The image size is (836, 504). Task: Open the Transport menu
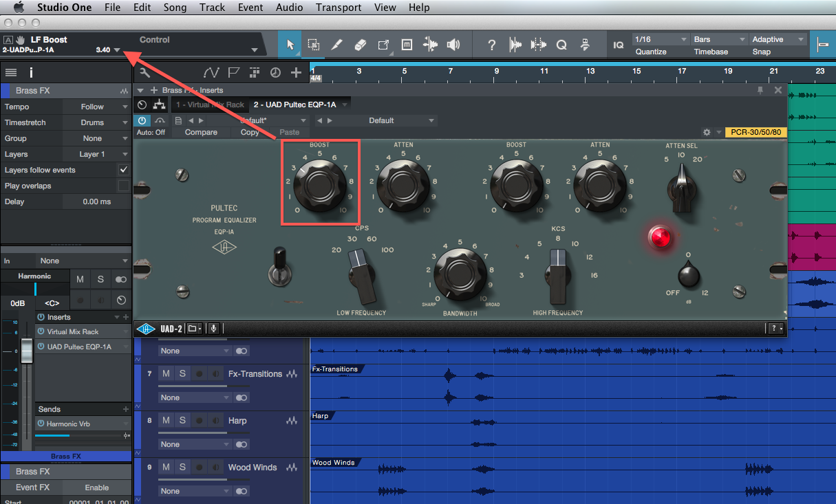point(339,8)
